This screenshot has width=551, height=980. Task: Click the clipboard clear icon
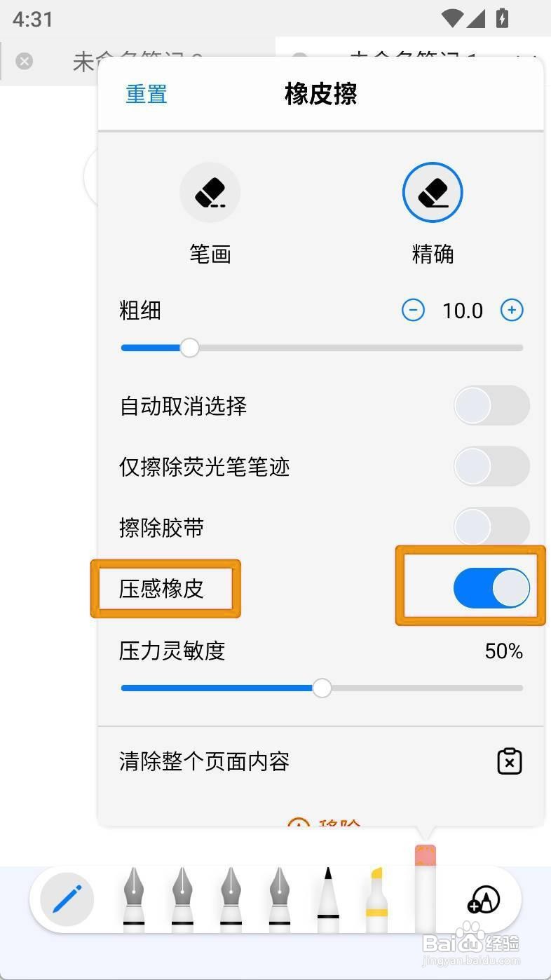[510, 761]
